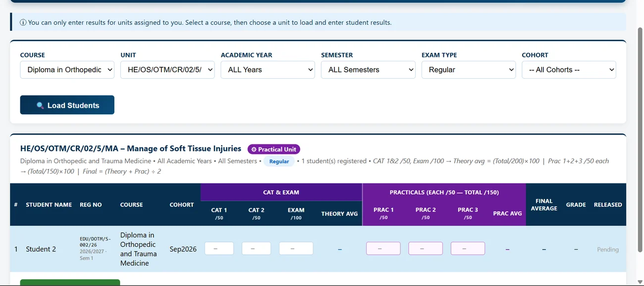Click the Practical Unit badge
The height and width of the screenshot is (286, 644).
pos(274,149)
